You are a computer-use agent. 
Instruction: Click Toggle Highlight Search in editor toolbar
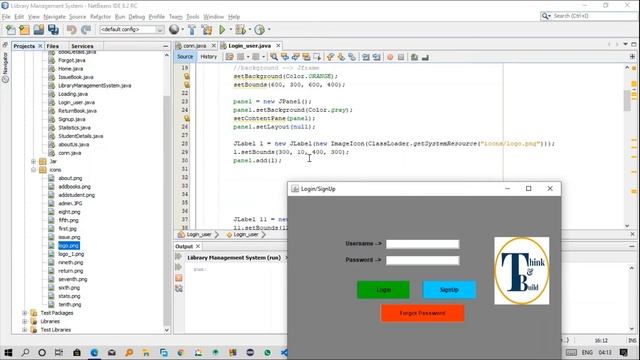[306, 57]
